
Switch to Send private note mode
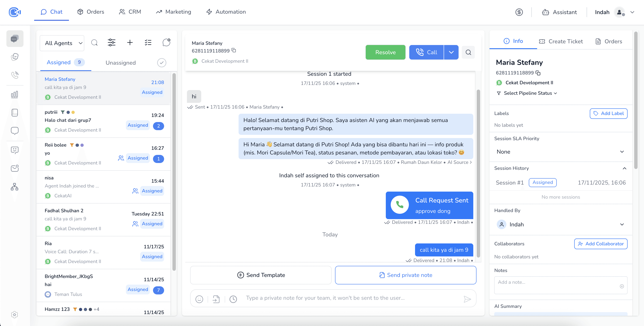point(405,275)
